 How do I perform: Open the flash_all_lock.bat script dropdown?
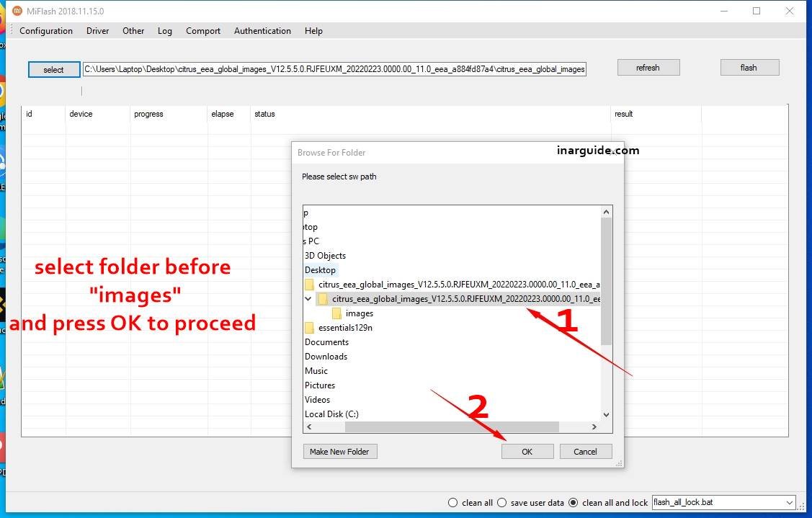coord(789,502)
